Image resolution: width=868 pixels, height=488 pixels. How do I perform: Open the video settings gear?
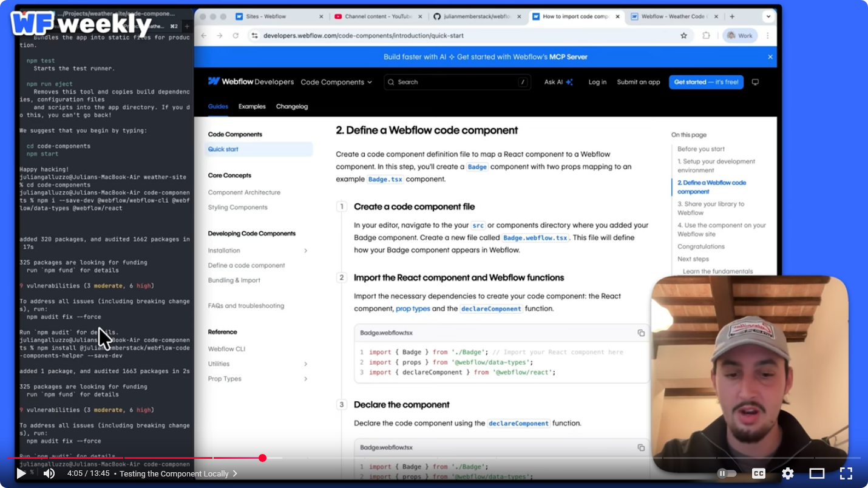tap(788, 473)
